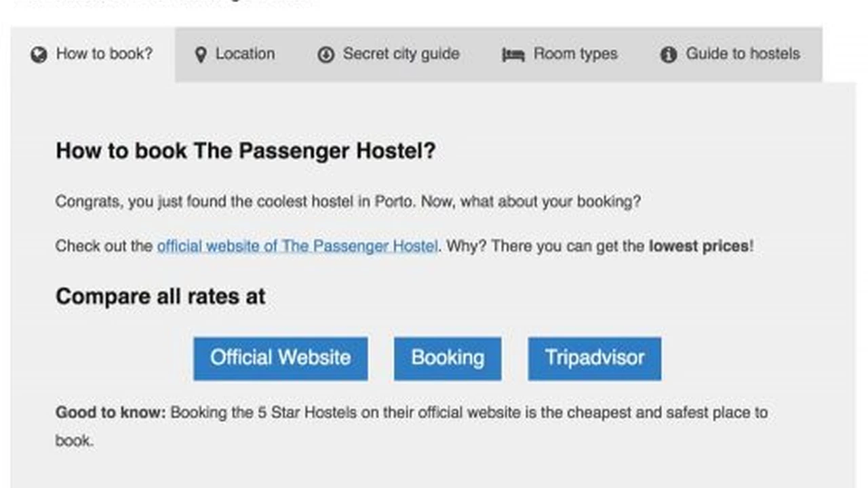Click the "Congrats, you just found" paragraph
The height and width of the screenshot is (488, 868).
347,202
